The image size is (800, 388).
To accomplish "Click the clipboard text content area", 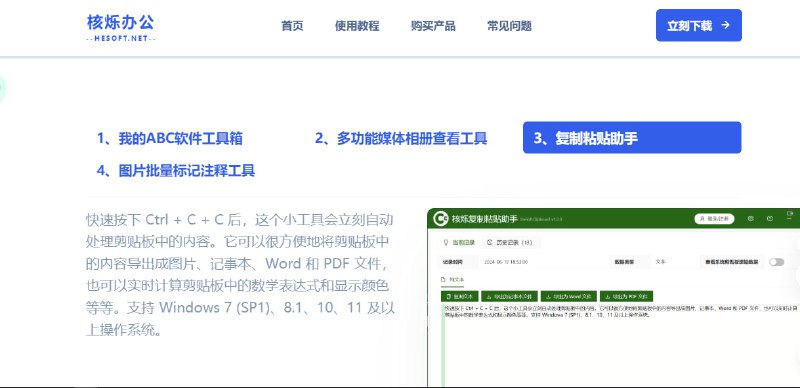I will coord(620,345).
